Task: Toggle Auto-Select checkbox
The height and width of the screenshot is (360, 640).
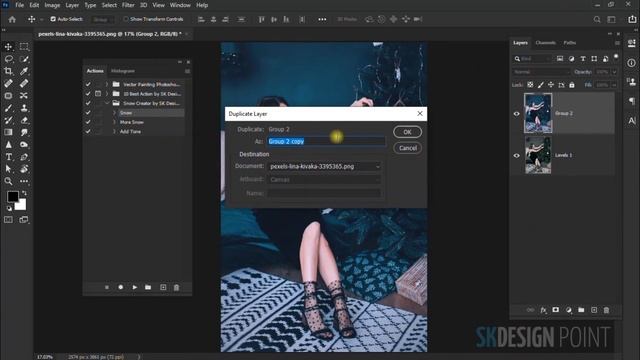Action: click(53, 19)
